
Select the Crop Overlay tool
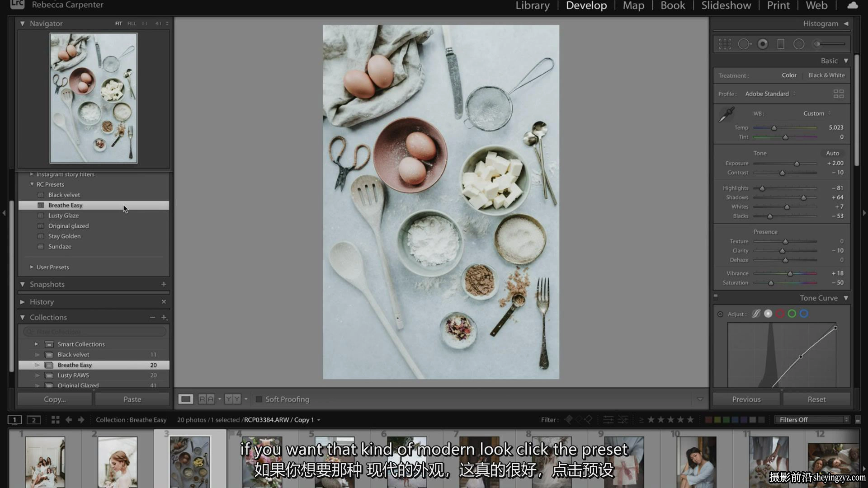tap(725, 44)
